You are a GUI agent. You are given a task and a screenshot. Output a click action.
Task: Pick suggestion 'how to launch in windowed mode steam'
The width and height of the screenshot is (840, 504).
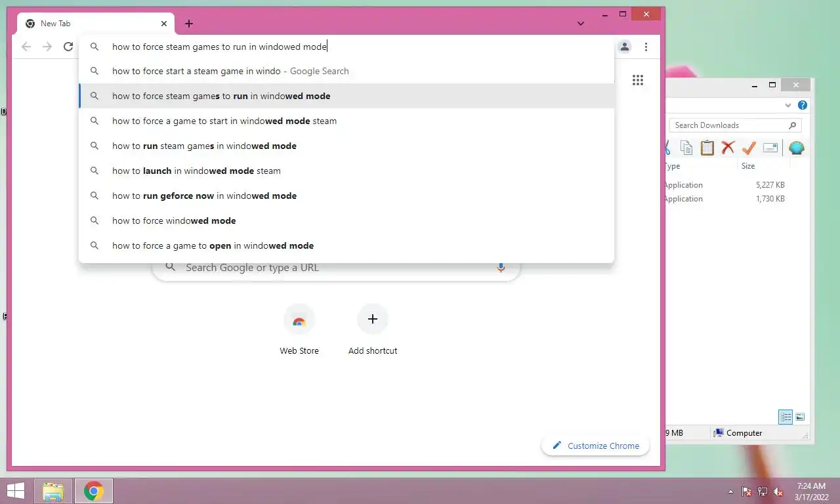[346, 171]
